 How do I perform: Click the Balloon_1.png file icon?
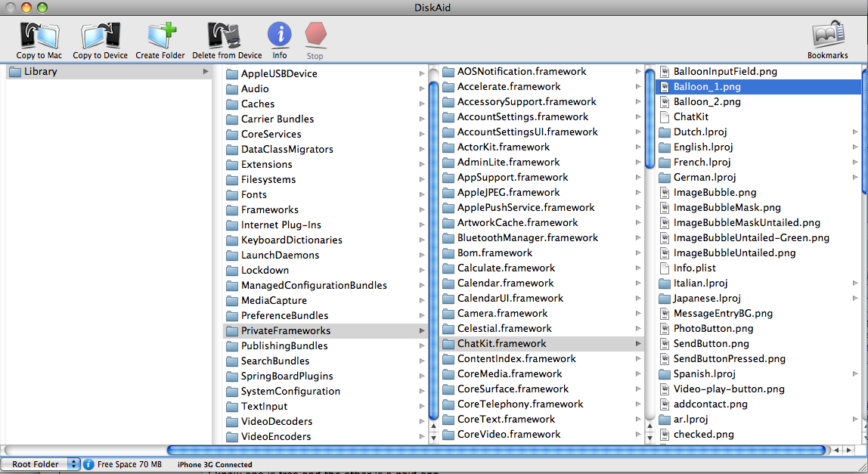pos(665,87)
